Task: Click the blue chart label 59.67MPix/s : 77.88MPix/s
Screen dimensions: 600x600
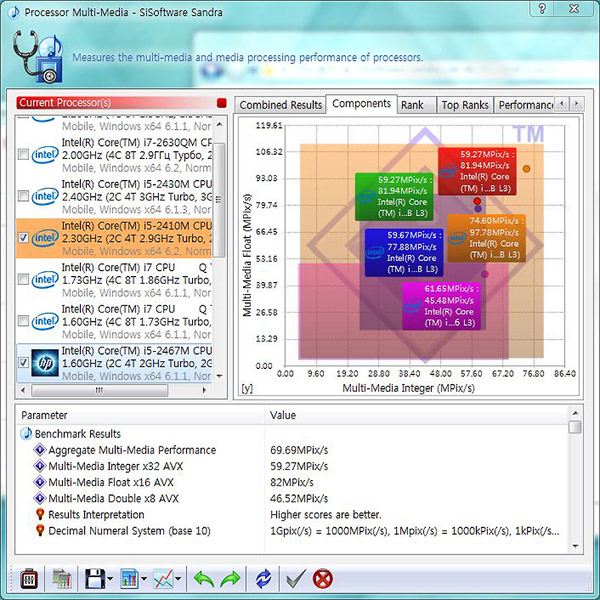Action: coord(404,253)
